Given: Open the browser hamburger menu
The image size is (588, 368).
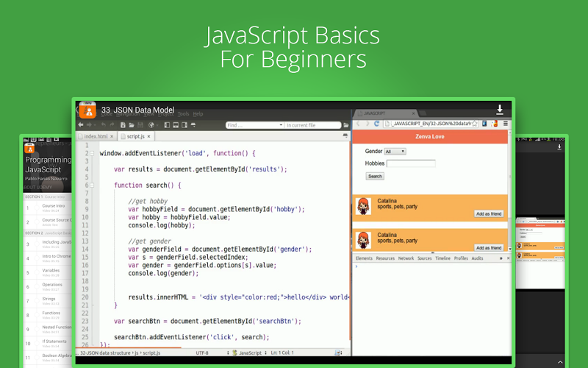Looking at the screenshot, I should tap(506, 124).
